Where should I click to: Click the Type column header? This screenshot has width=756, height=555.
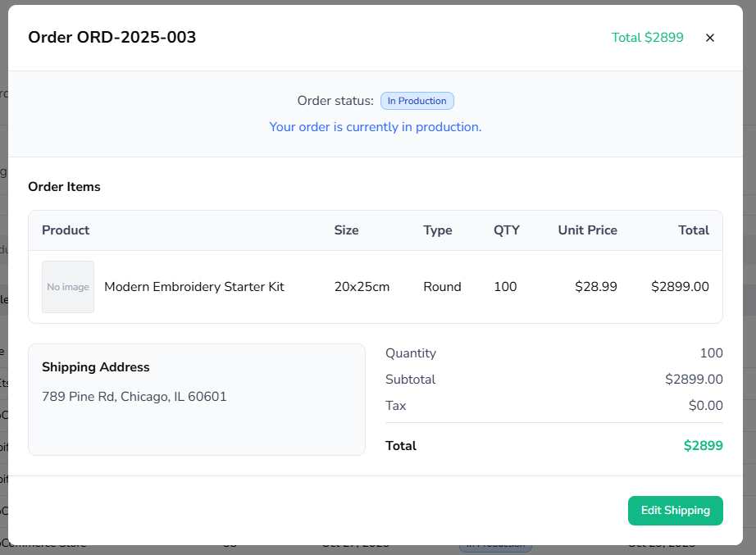click(x=437, y=230)
